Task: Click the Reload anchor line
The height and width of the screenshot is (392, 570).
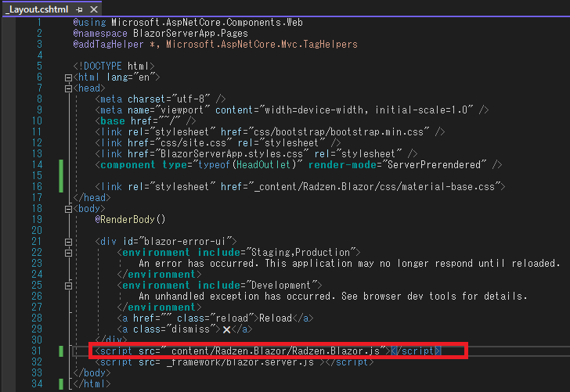Action: tap(215, 318)
